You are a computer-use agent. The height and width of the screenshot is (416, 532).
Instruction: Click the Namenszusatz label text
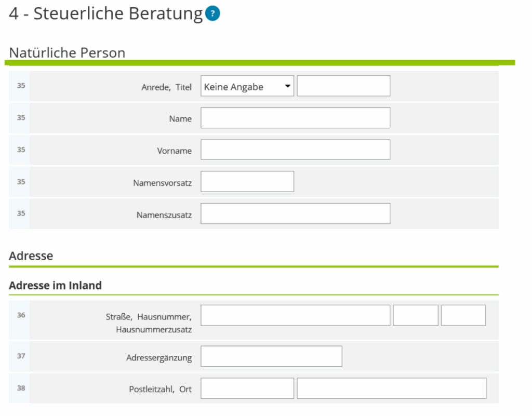(x=164, y=214)
